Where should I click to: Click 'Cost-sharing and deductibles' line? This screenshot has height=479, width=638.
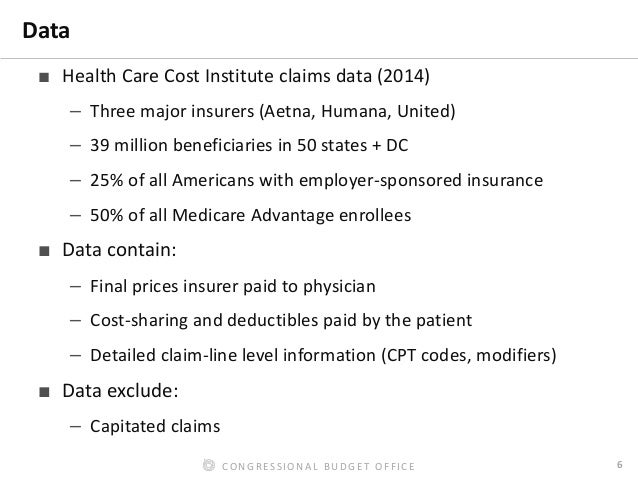click(281, 321)
